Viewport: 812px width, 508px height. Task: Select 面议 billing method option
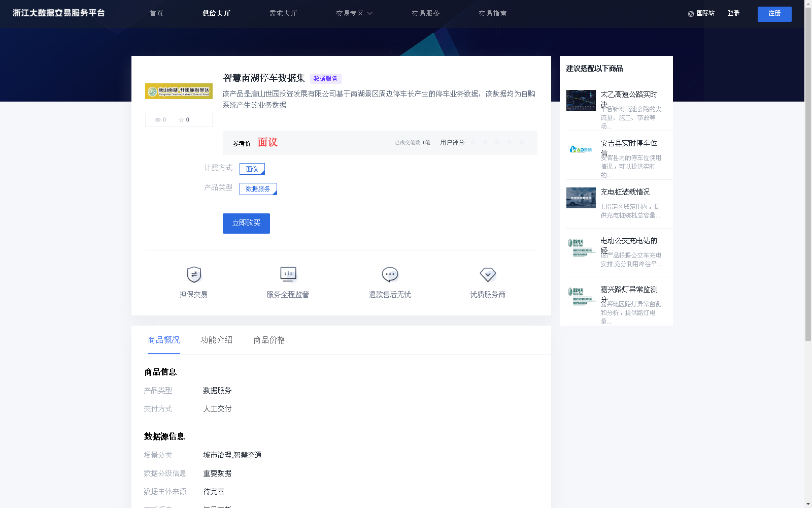click(x=252, y=169)
